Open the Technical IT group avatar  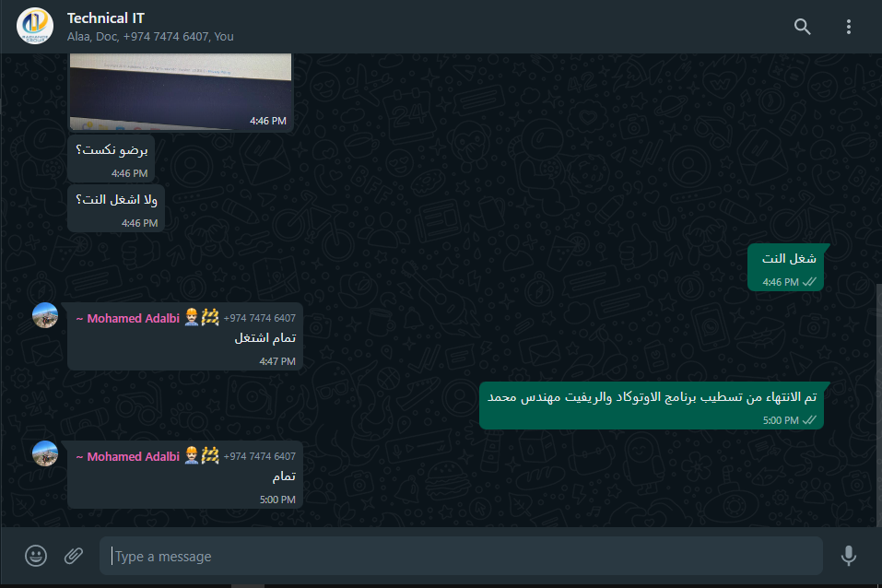35,27
